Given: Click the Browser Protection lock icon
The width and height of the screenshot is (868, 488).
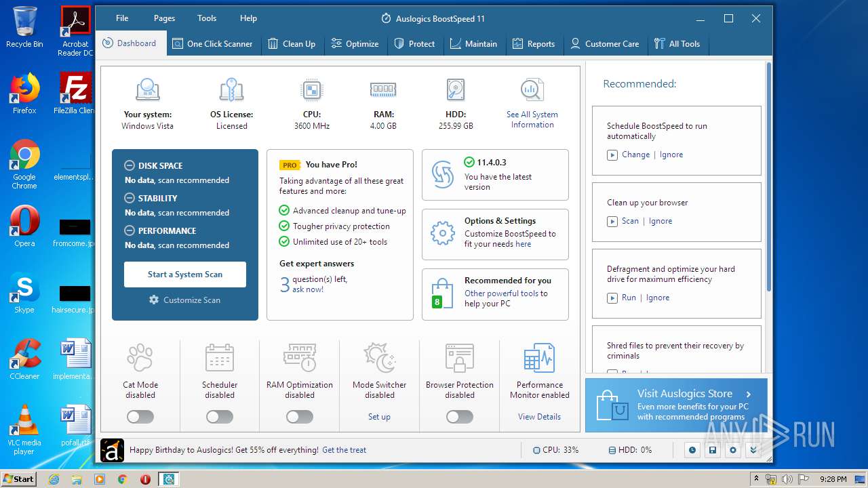Looking at the screenshot, I should coord(460,358).
